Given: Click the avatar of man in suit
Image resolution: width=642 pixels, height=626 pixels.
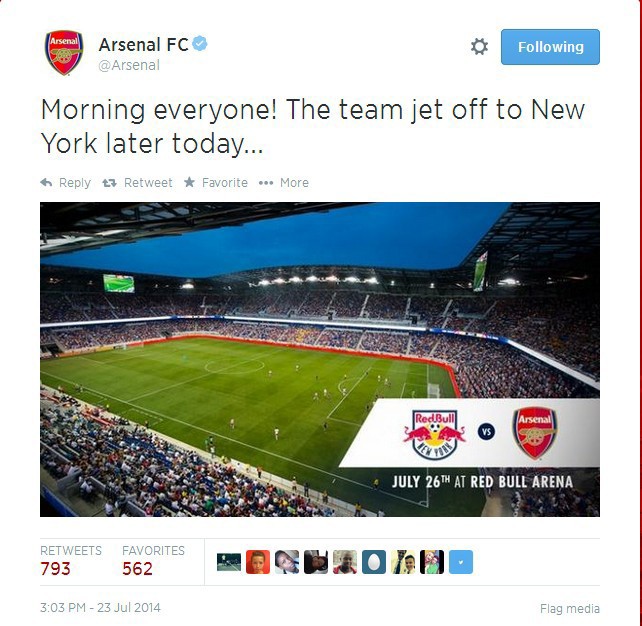Looking at the screenshot, I should pos(403,562).
